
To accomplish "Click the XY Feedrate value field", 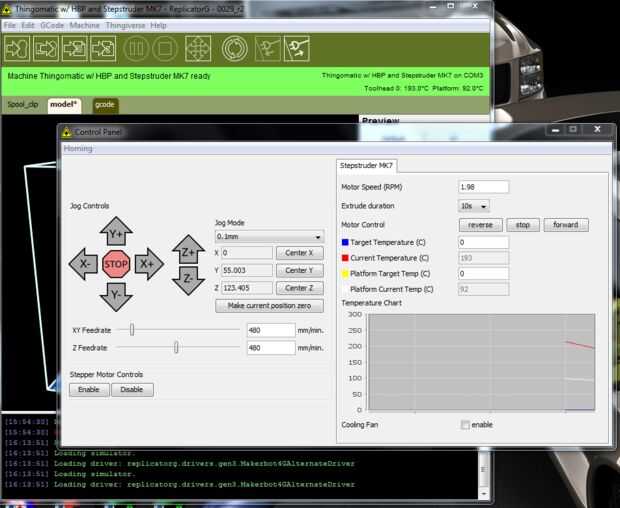I will 271,330.
